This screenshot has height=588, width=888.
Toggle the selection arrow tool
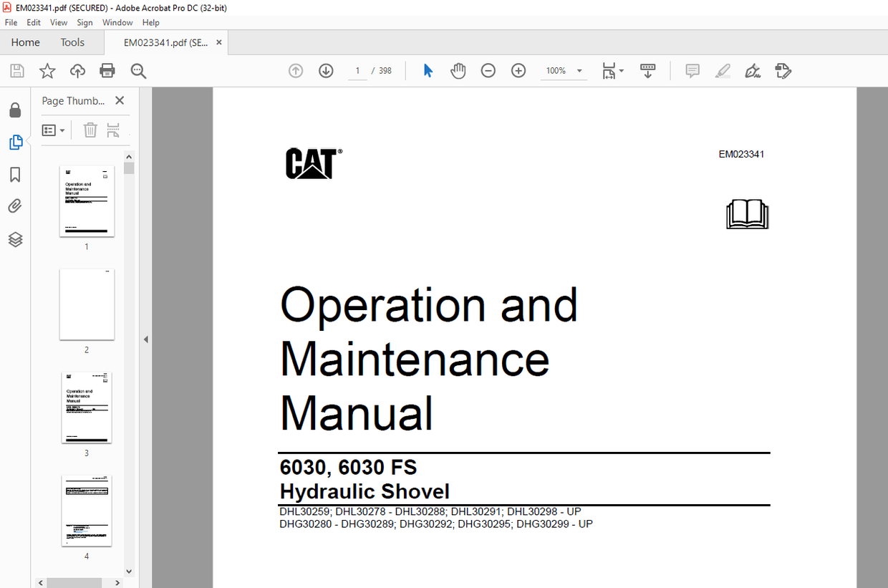(428, 70)
